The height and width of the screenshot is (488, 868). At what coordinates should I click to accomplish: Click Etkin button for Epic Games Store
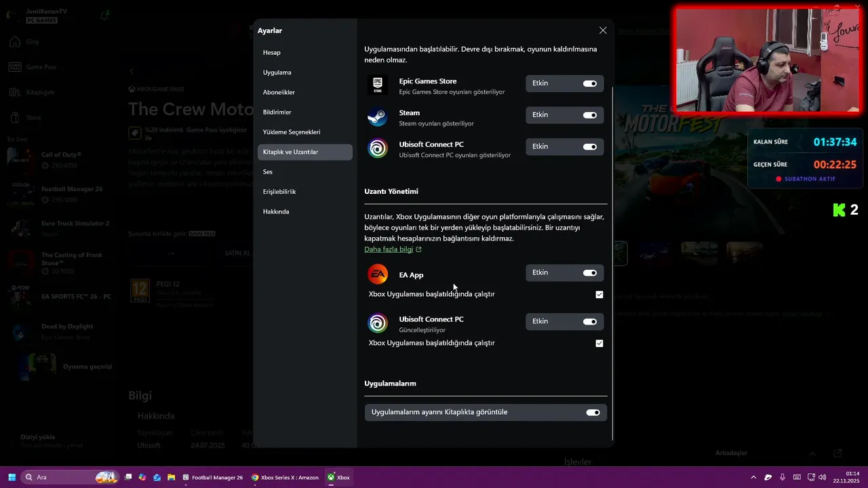tap(564, 83)
